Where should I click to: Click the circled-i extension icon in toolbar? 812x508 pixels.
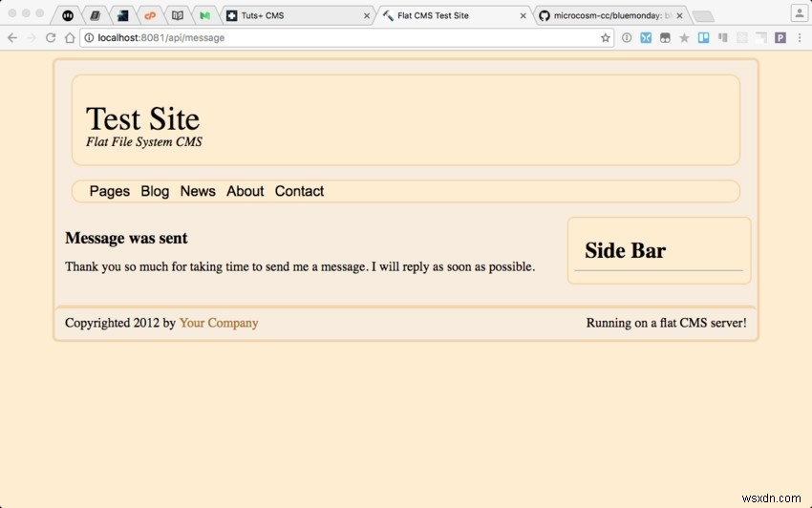tap(627, 38)
